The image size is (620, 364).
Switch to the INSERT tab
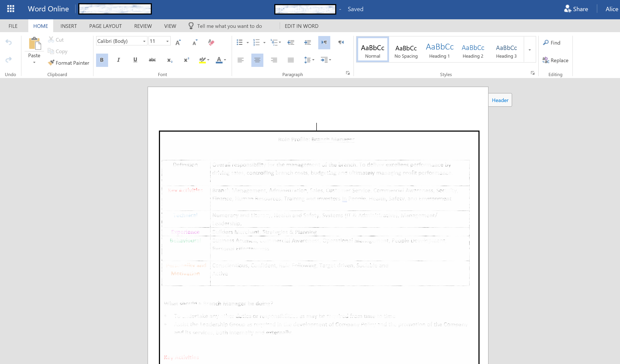click(x=69, y=26)
